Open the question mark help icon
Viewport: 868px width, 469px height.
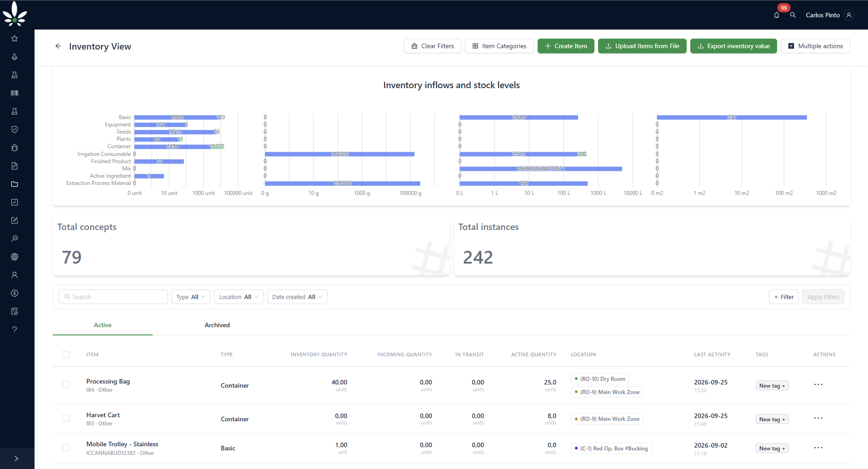(x=15, y=329)
